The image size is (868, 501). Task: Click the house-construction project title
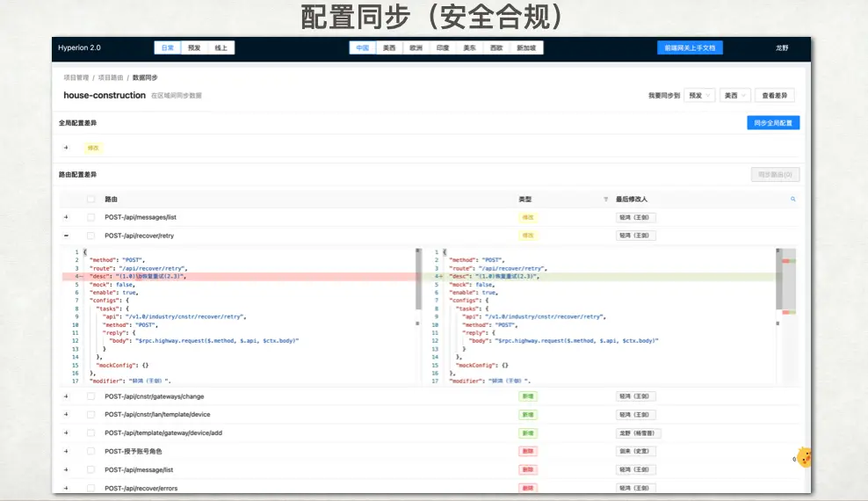click(x=105, y=95)
